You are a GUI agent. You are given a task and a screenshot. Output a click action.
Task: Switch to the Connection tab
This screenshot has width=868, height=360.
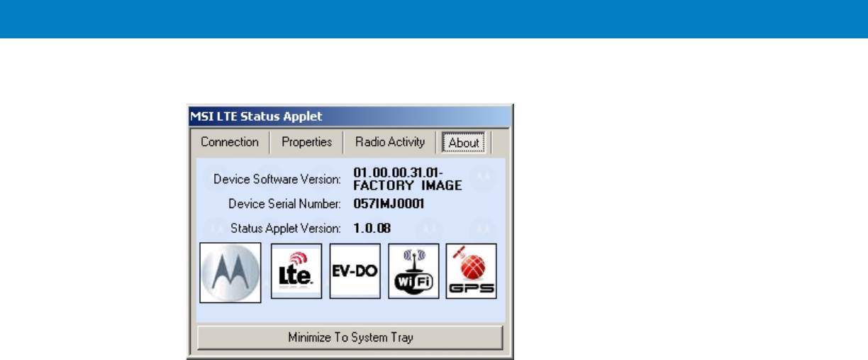pyautogui.click(x=229, y=141)
